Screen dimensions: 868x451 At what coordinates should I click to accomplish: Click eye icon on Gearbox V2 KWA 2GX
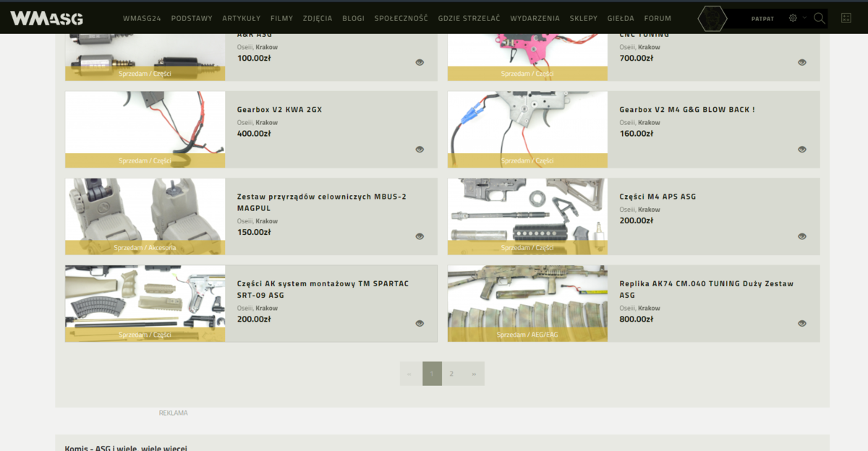(x=420, y=150)
